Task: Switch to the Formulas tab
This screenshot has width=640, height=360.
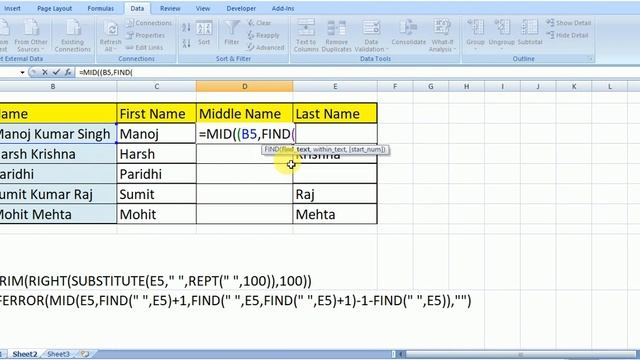Action: click(x=101, y=8)
